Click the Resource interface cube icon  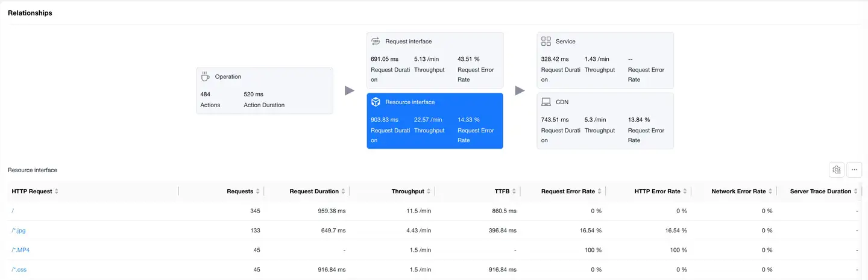376,102
